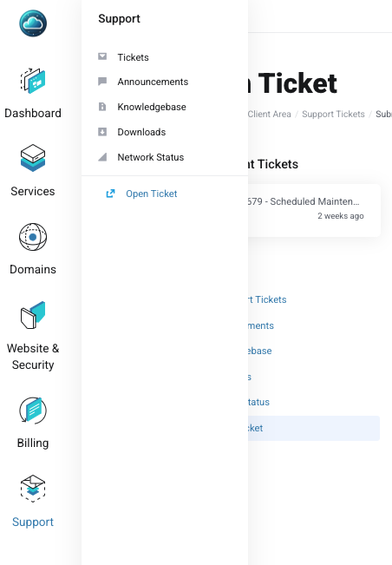Open the Billing document icon
This screenshot has height=565, width=392.
click(x=33, y=410)
